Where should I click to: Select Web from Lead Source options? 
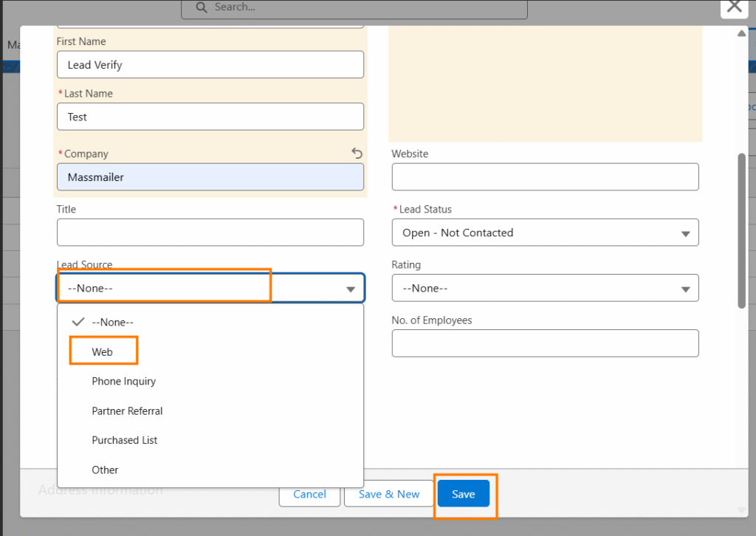tap(103, 352)
